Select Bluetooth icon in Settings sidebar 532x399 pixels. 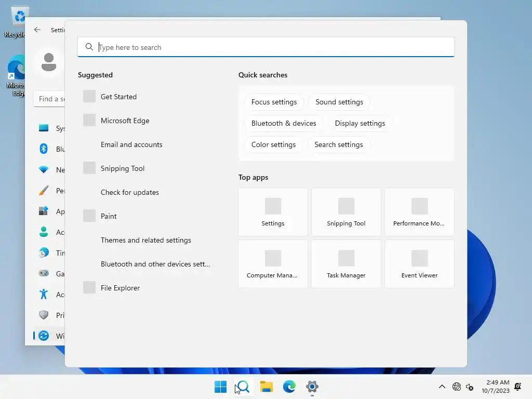click(44, 149)
